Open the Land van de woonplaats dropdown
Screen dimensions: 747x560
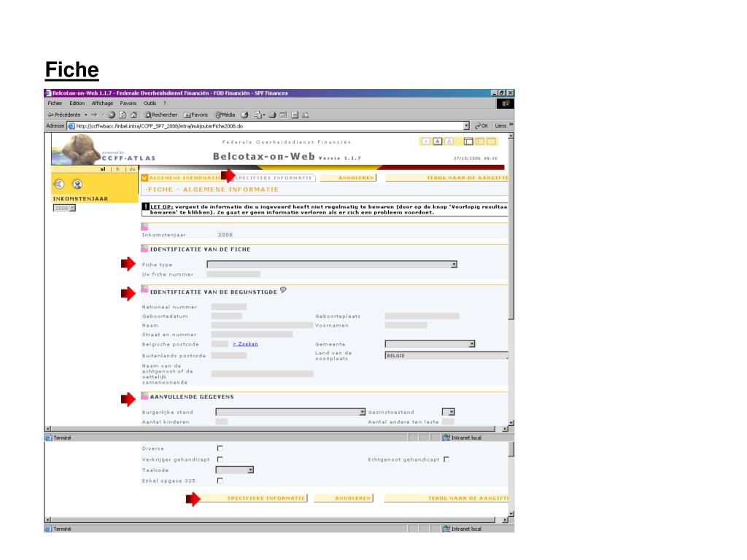(x=446, y=356)
